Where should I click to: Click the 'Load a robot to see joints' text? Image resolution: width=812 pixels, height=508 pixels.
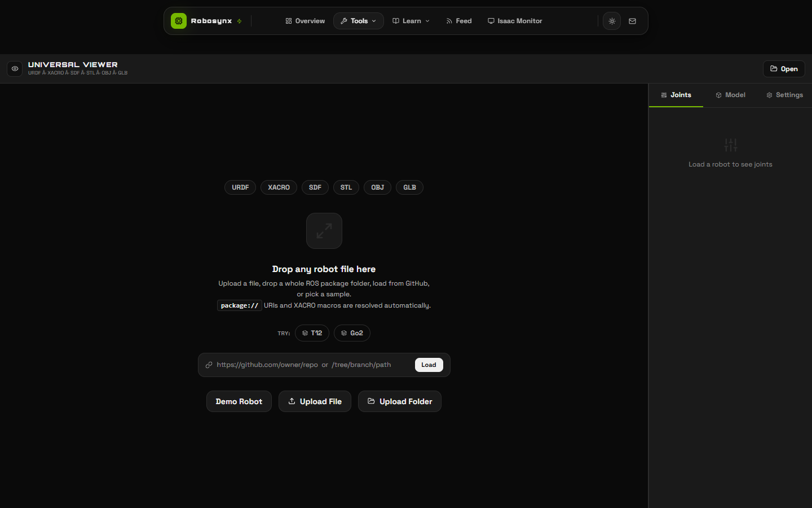click(730, 164)
